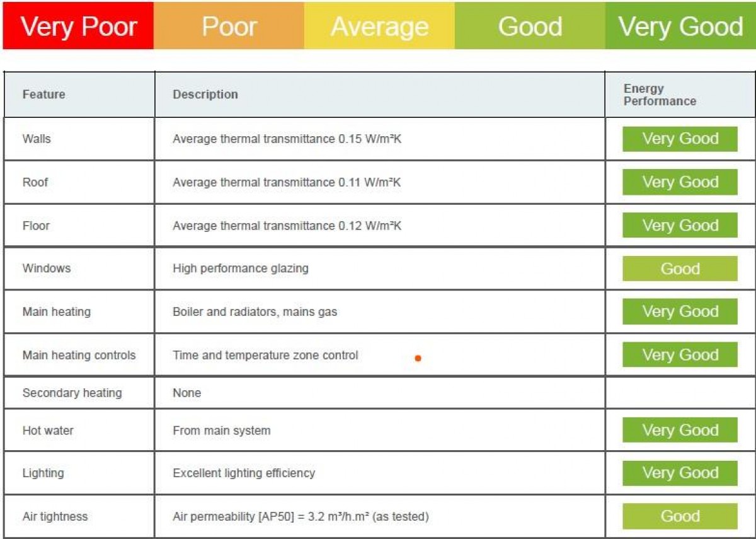Screen dimensions: 756x539
Task: Click the Very Good badge for Walls
Action: pos(680,139)
